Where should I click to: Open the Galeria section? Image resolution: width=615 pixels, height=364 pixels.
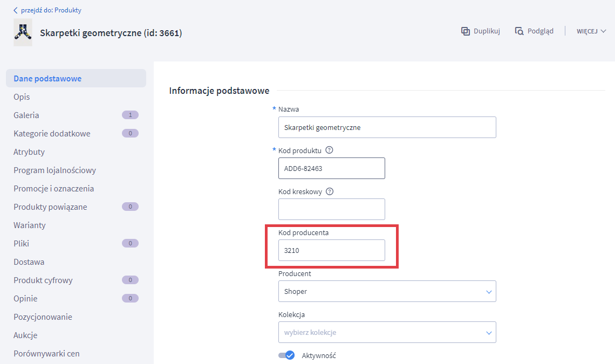pyautogui.click(x=26, y=115)
